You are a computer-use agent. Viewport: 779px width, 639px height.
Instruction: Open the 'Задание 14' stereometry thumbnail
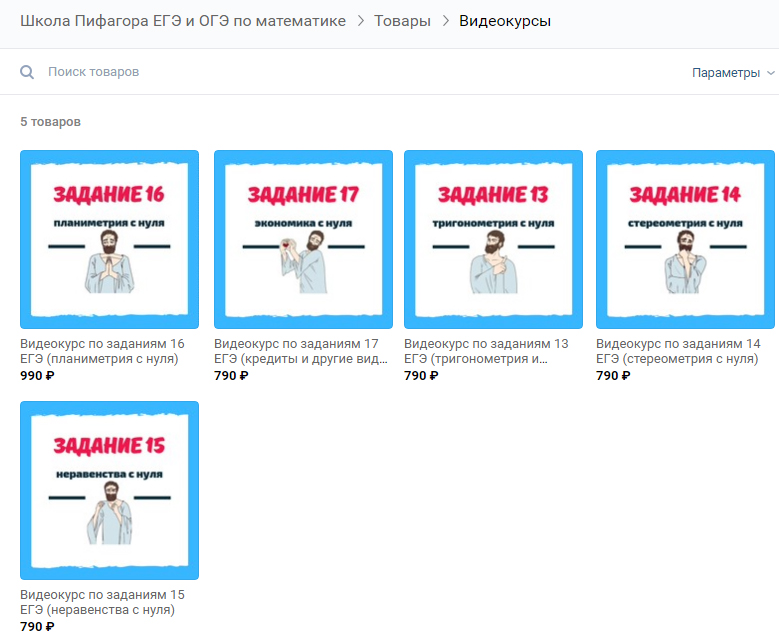coord(685,240)
